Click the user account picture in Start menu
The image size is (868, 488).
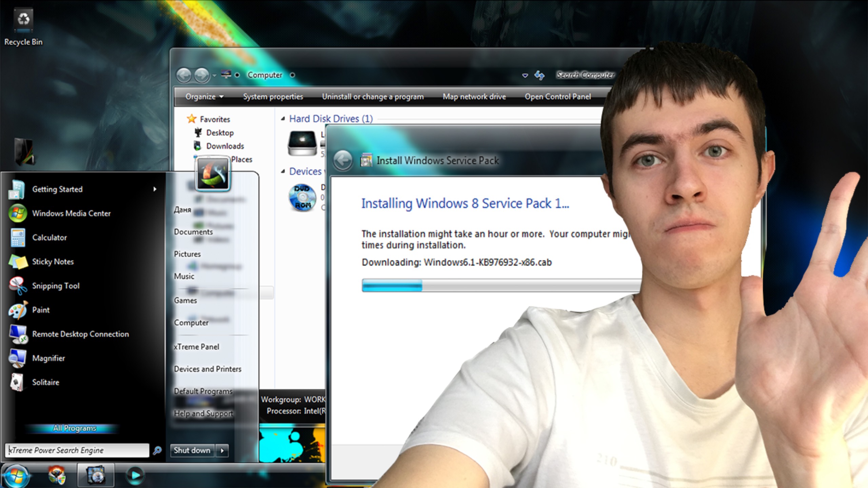click(213, 174)
